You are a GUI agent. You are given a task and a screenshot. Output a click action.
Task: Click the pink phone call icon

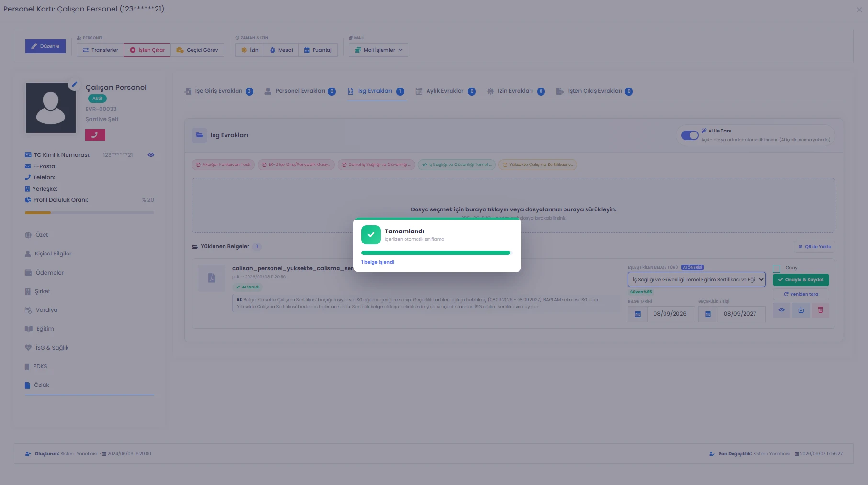tap(95, 135)
